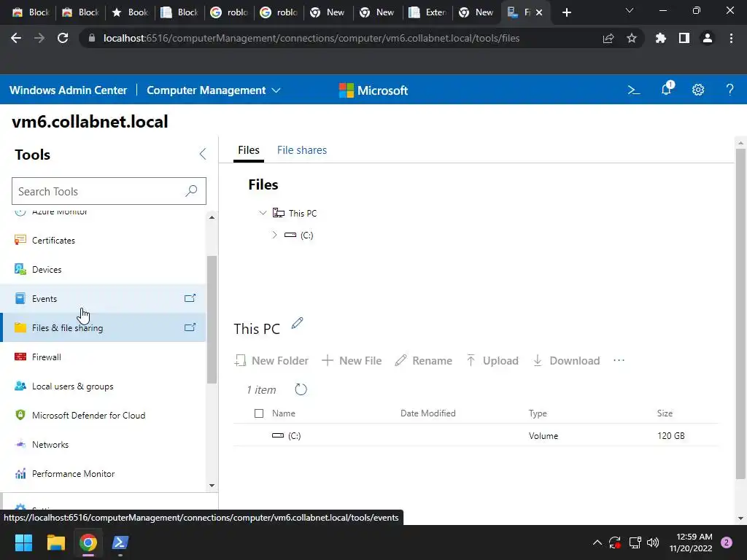Image resolution: width=747 pixels, height=560 pixels.
Task: Click the Upload button
Action: click(x=492, y=360)
